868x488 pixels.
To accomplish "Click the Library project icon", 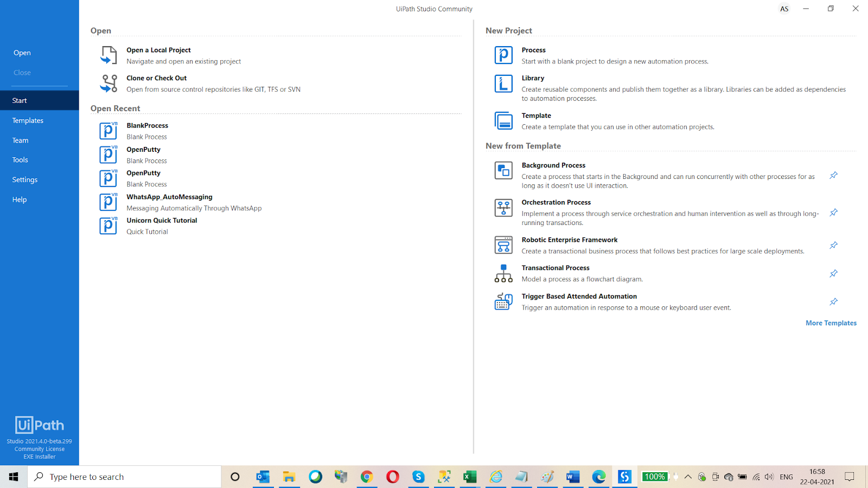I will click(503, 84).
